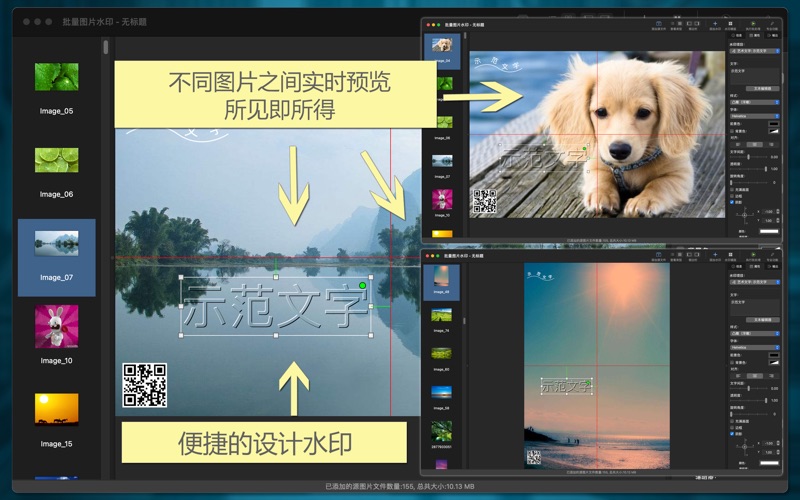Open Helvetica font dropdown in dog window
800x500 pixels.
[753, 116]
